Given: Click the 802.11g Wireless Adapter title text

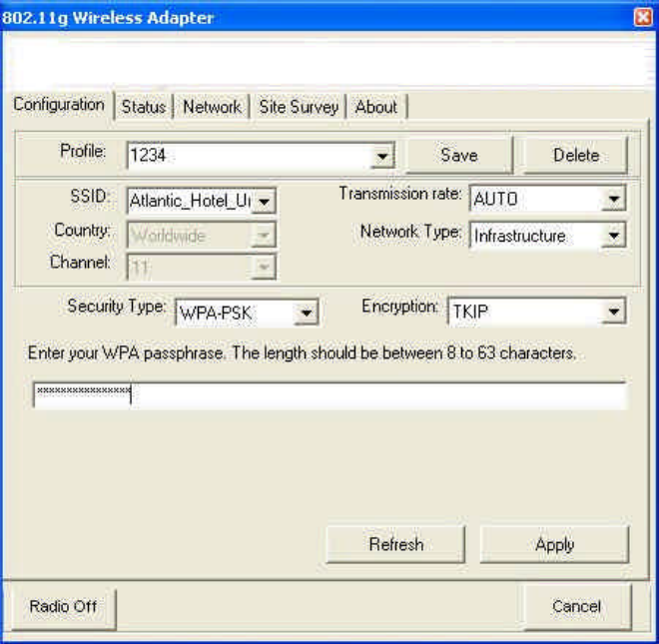Looking at the screenshot, I should coord(108,18).
